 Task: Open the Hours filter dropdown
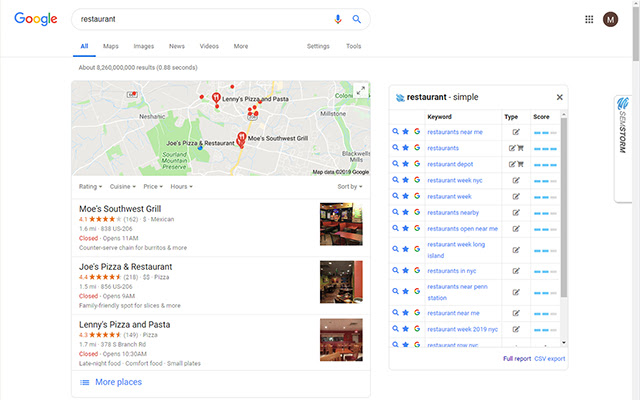181,187
